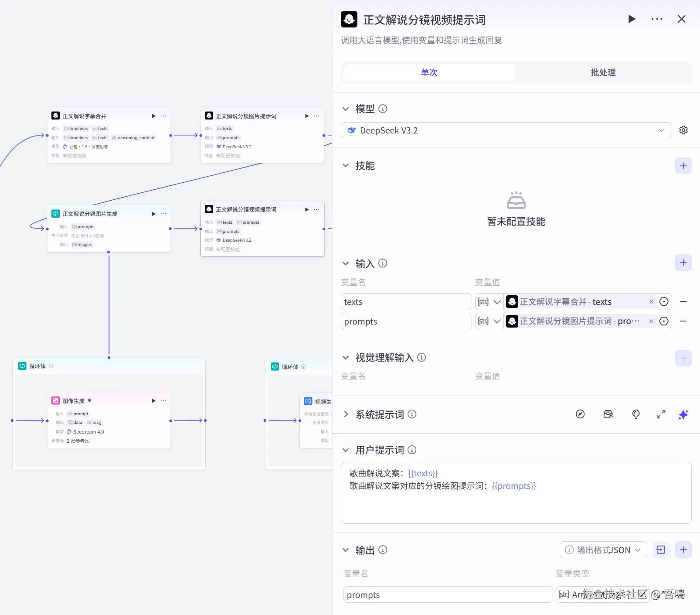Screen dimensions: 700x615
Task: Open more options on 图像生成 node
Action: (x=163, y=401)
